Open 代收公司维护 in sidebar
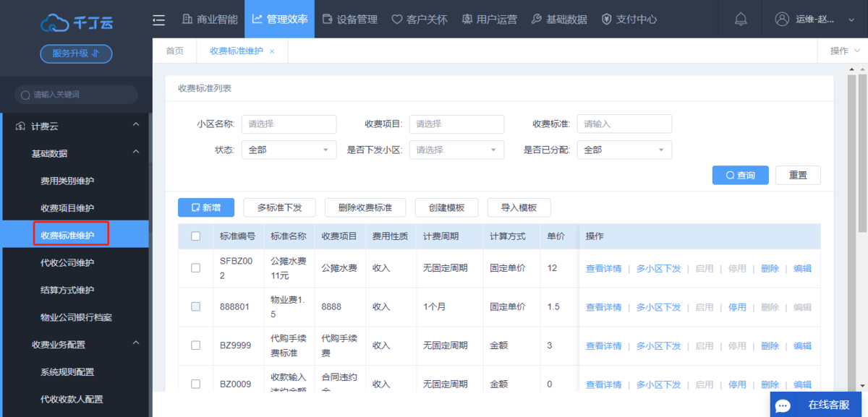 [x=67, y=262]
